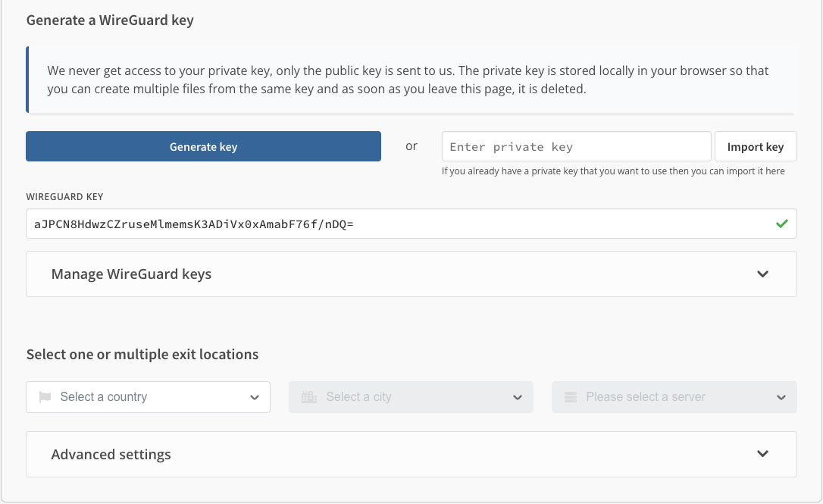Click the city dropdown chevron arrow
The height and width of the screenshot is (504, 823).
[x=518, y=397]
